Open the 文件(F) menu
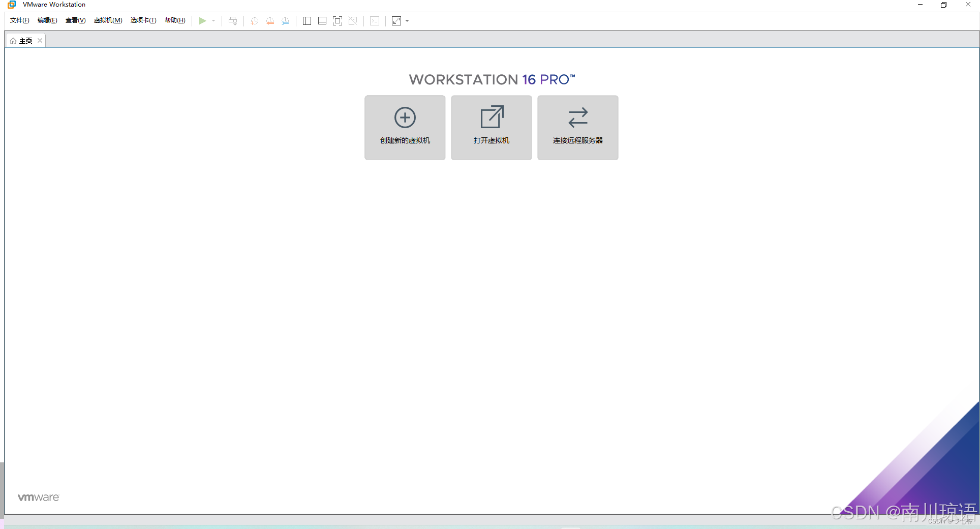This screenshot has height=529, width=980. [x=19, y=20]
